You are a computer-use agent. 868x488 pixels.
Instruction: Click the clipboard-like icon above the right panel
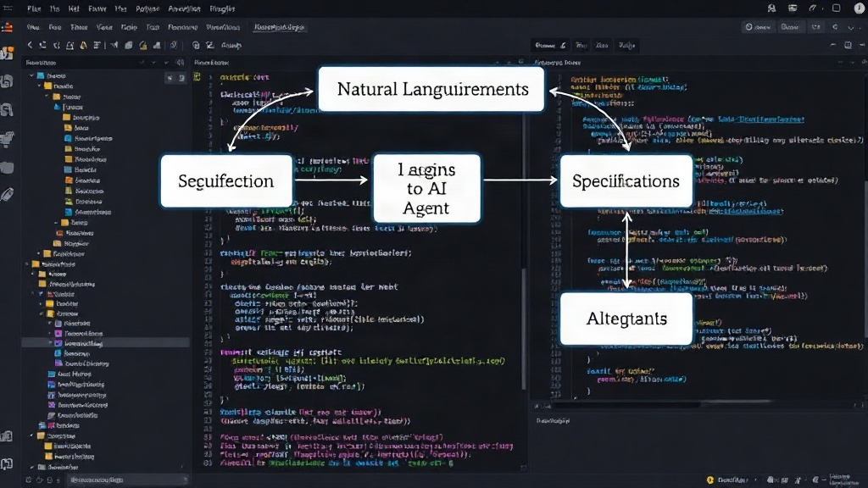[x=848, y=46]
